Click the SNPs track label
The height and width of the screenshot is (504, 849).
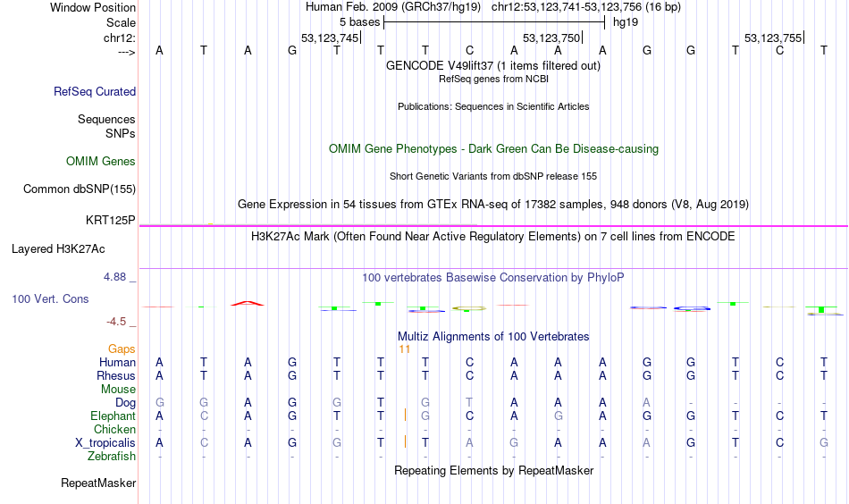pyautogui.click(x=121, y=133)
